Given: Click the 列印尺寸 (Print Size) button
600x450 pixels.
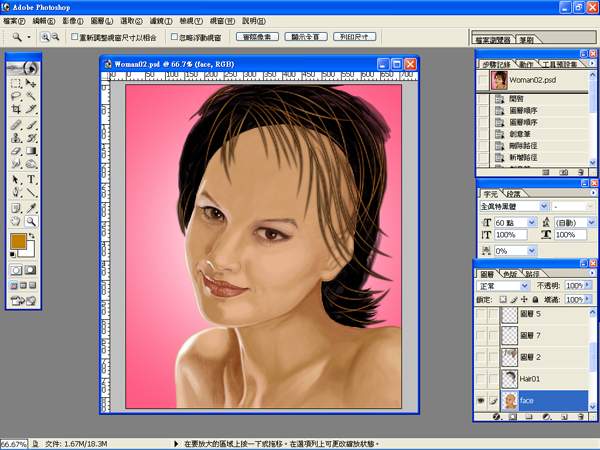Looking at the screenshot, I should 354,37.
